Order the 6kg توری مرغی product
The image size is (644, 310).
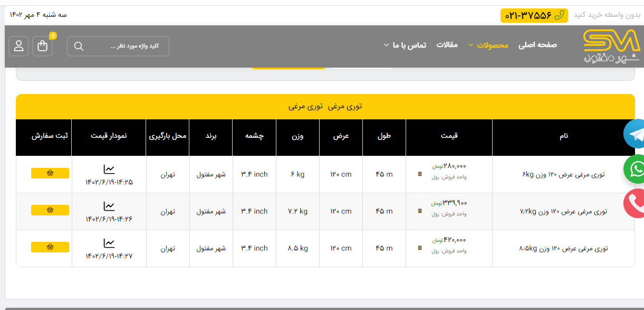point(50,173)
